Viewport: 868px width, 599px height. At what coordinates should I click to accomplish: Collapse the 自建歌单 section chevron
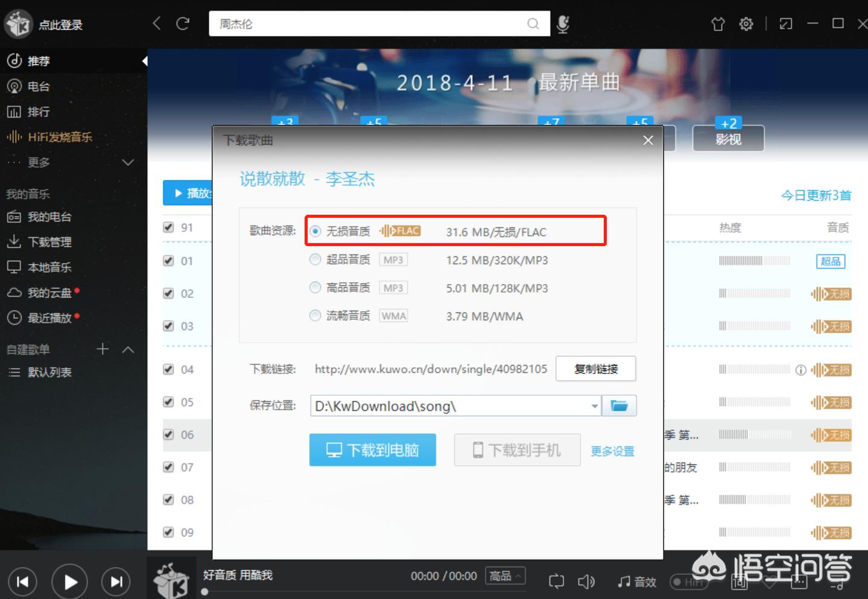click(128, 349)
